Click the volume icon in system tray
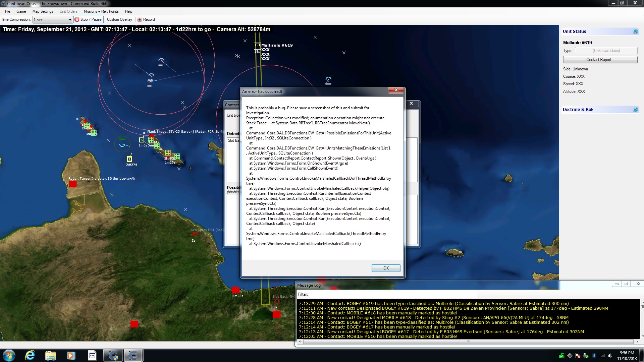The width and height of the screenshot is (644, 362). [610, 356]
